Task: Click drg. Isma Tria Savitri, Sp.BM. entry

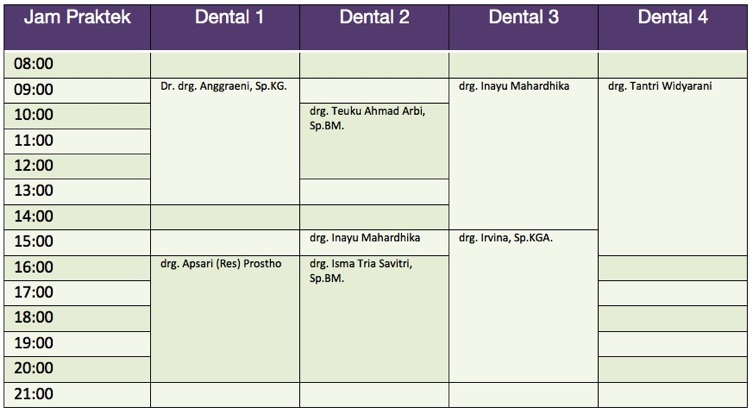Action: 361,270
